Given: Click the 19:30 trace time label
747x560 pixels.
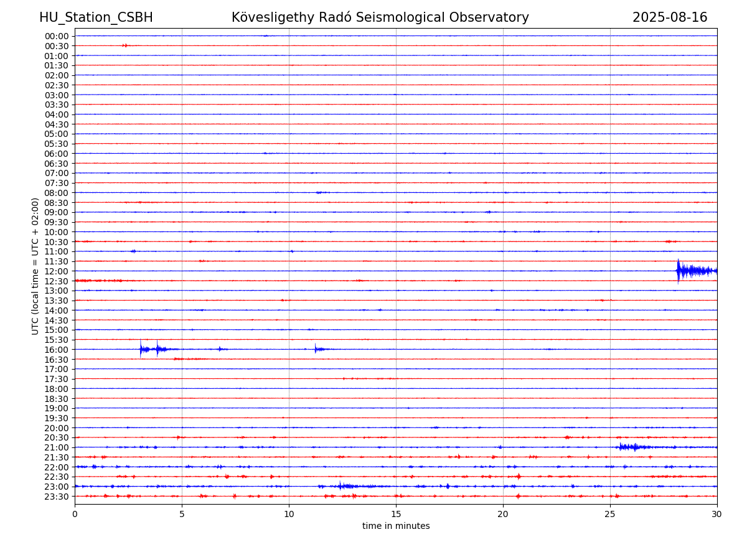Looking at the screenshot, I should (x=57, y=418).
